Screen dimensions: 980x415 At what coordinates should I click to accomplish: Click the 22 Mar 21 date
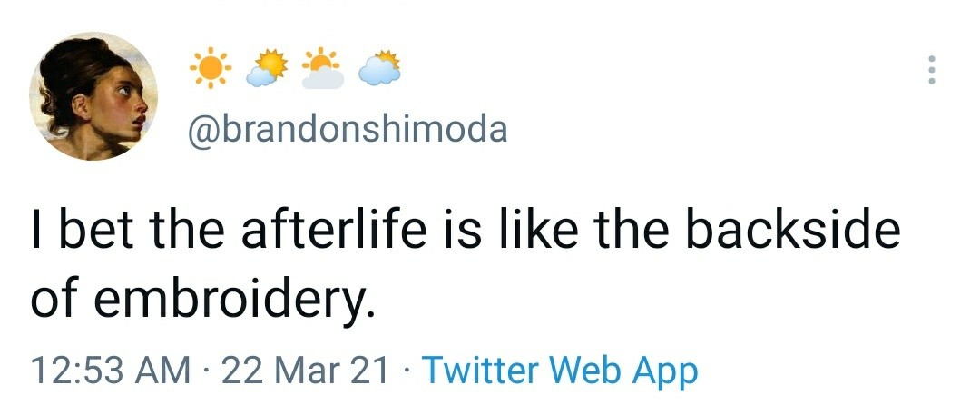coord(305,370)
